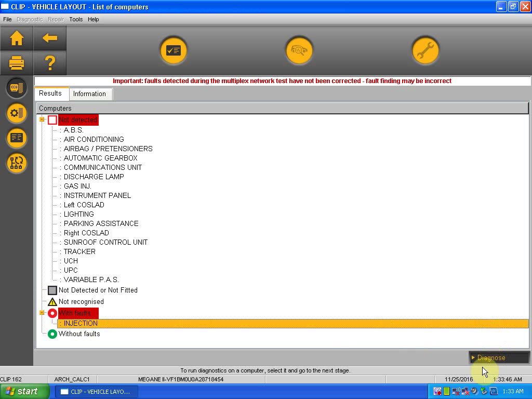
Task: Click the Home icon in the sidebar
Action: [x=16, y=38]
